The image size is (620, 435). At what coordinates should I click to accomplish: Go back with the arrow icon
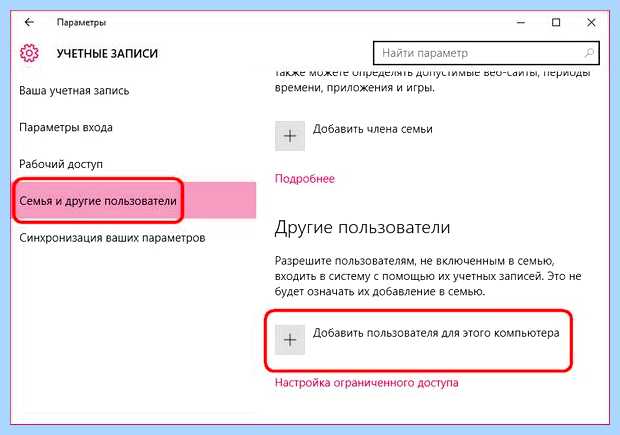click(x=29, y=22)
